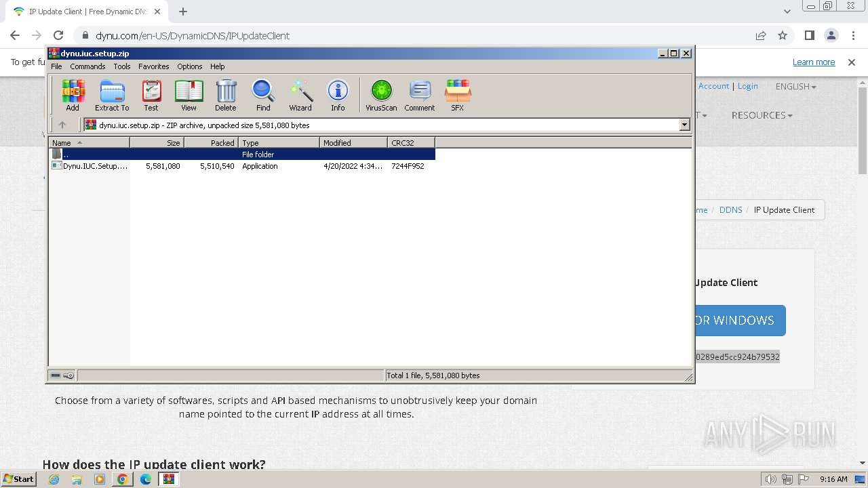Expand the RESOURCES navigation dropdown

click(762, 115)
